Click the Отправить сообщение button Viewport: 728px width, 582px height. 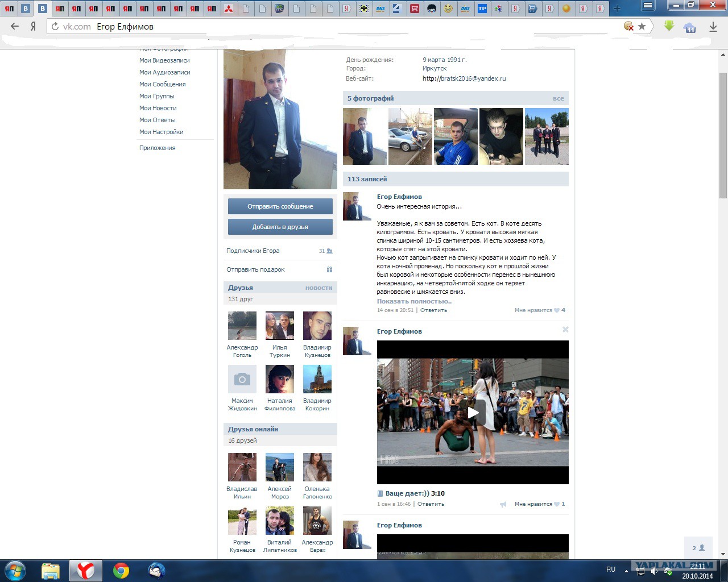280,206
